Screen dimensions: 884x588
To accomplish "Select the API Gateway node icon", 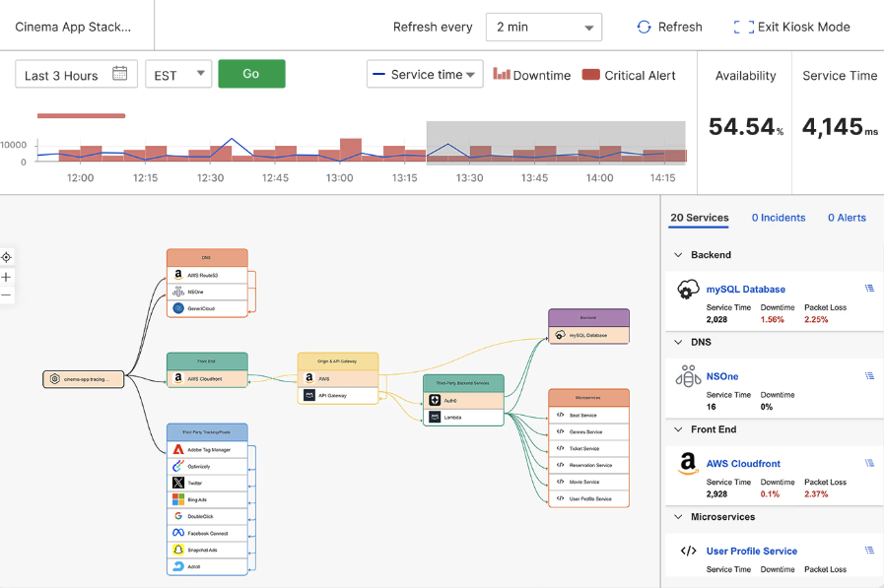I will 308,395.
